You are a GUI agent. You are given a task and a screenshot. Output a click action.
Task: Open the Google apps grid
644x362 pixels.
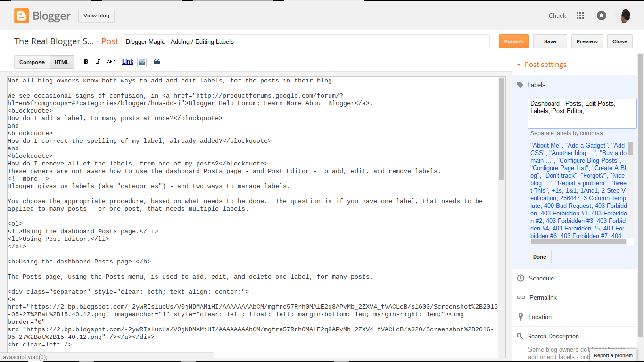click(x=580, y=16)
